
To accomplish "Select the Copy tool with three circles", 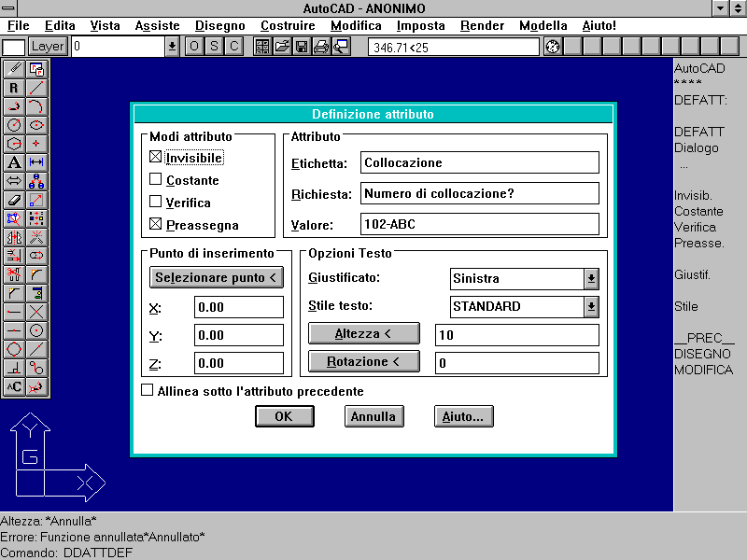I will pos(36,181).
